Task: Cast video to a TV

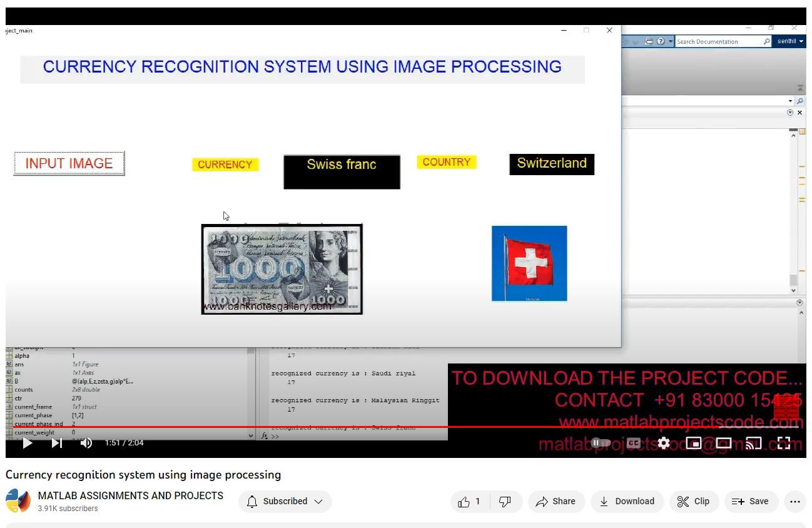Action: (x=754, y=443)
